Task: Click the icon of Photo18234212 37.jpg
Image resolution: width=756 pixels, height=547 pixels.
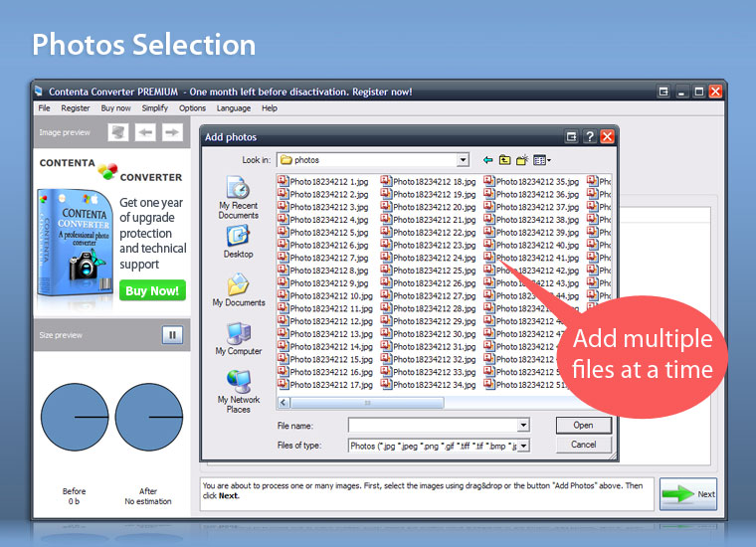Action: (x=489, y=206)
